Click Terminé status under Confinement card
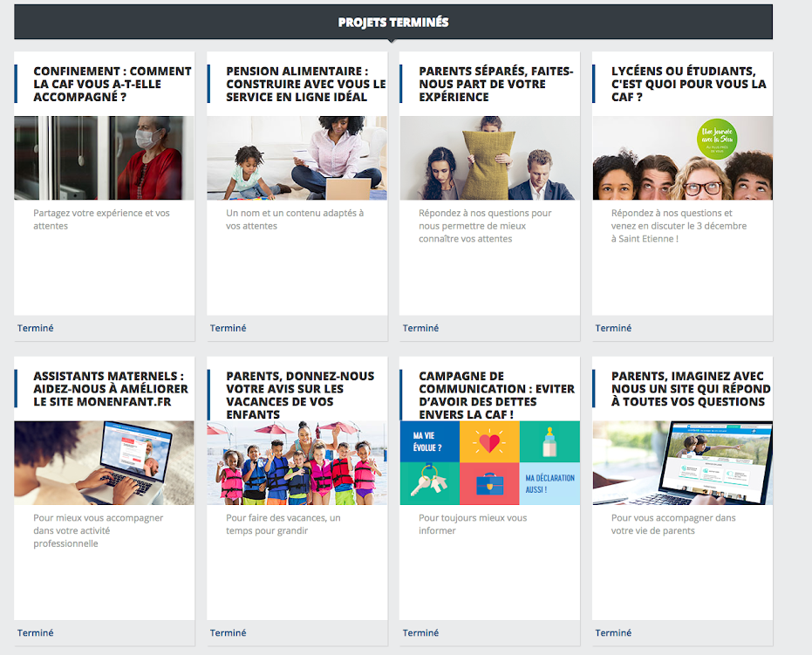Viewport: 812px width, 655px height. click(x=36, y=328)
